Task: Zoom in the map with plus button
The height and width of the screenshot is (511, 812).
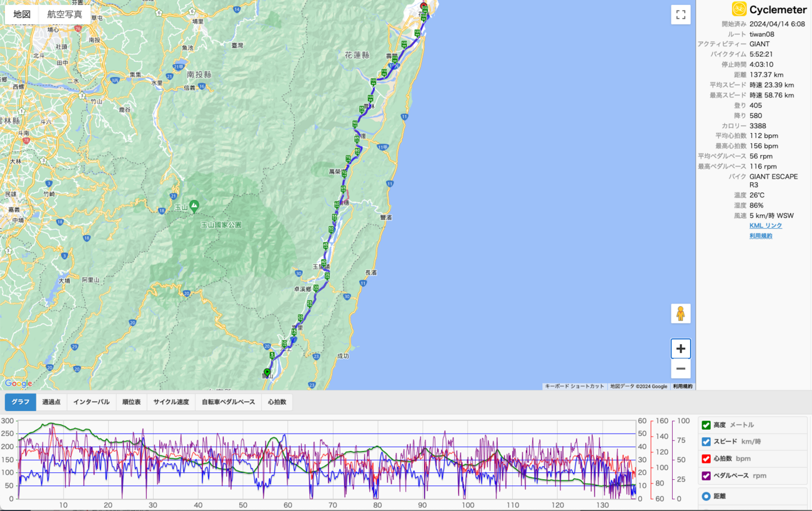Action: coord(681,349)
